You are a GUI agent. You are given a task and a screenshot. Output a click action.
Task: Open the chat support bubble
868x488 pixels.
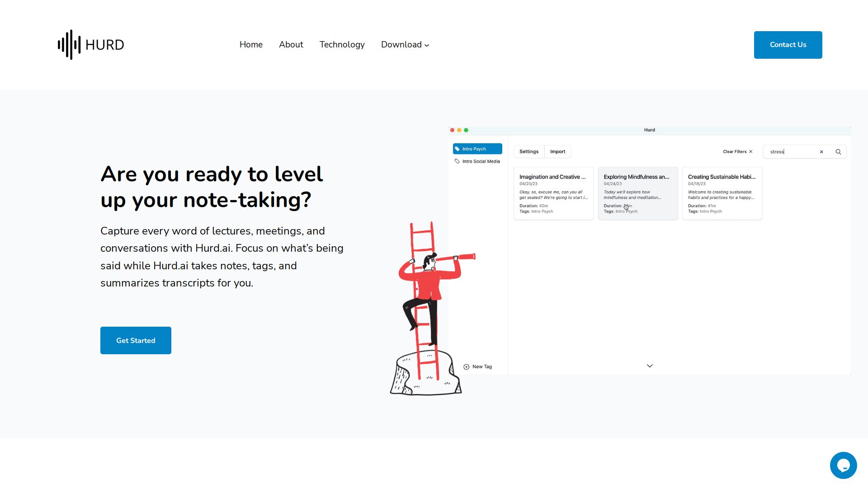point(843,465)
